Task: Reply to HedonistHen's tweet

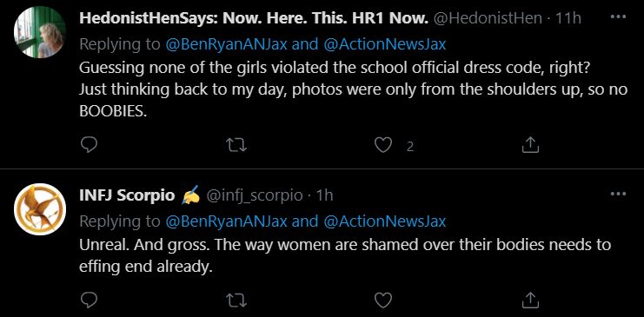Action: click(x=89, y=144)
